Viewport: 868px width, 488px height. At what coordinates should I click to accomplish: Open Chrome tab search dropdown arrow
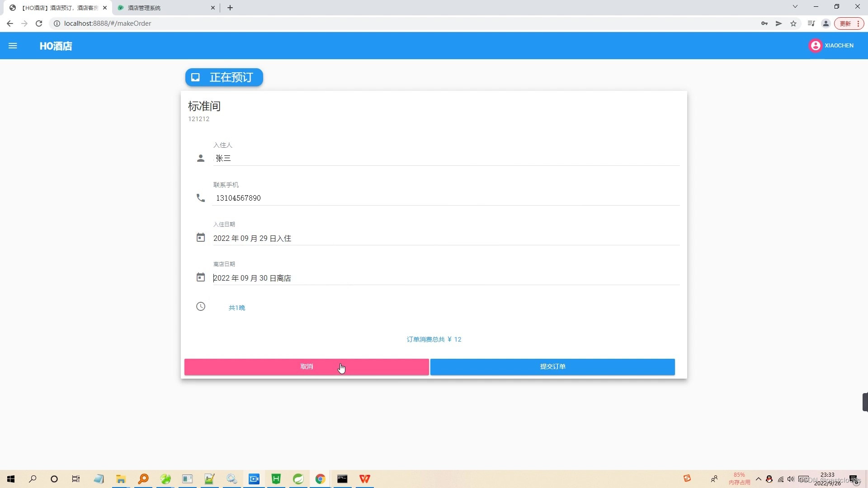795,7
